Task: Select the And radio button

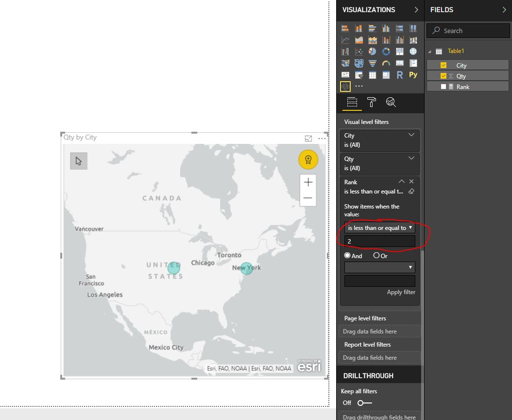Action: tap(347, 256)
